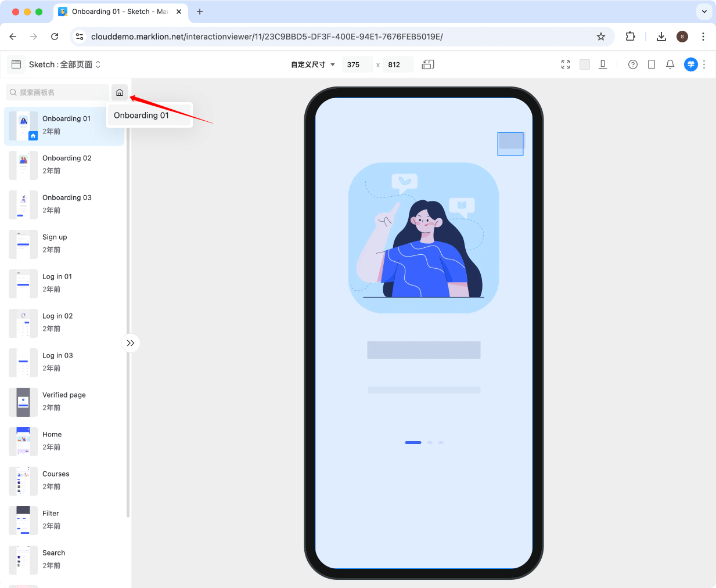Image resolution: width=716 pixels, height=588 pixels.
Task: Open the help icon with question mark
Action: tap(632, 64)
